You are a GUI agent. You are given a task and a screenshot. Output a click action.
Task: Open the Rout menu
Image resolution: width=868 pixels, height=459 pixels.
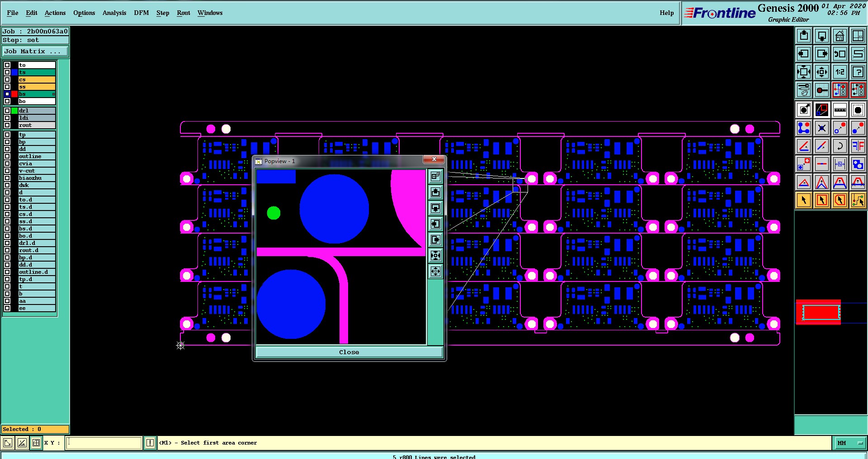[x=184, y=13]
